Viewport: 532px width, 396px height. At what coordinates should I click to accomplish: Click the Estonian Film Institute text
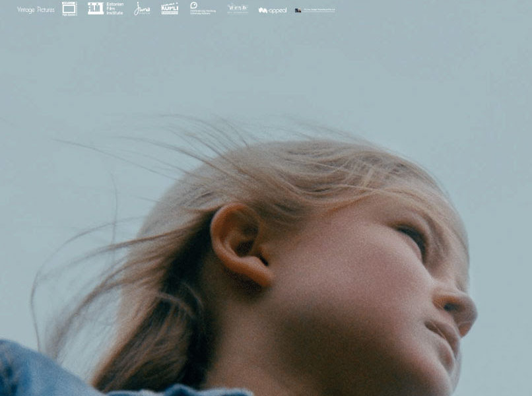[115, 9]
